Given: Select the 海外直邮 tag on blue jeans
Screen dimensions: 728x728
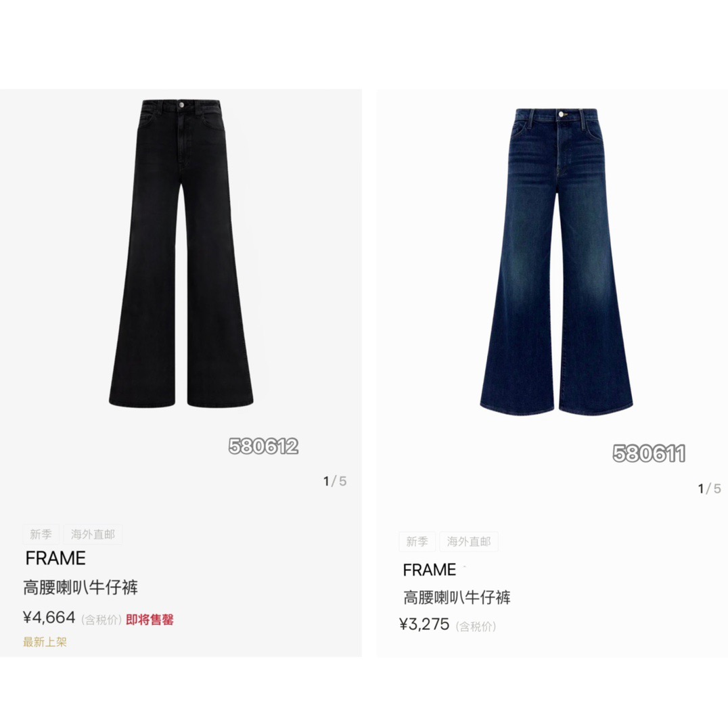Looking at the screenshot, I should (x=469, y=542).
